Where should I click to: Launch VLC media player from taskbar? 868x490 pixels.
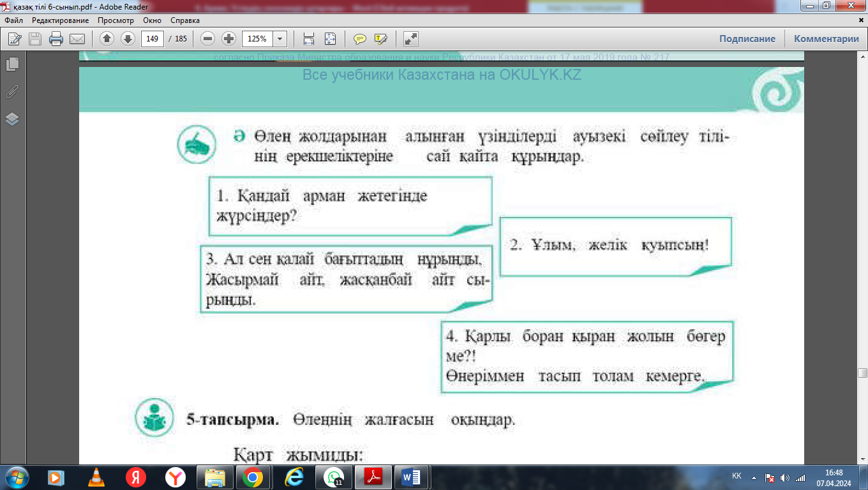(96, 477)
